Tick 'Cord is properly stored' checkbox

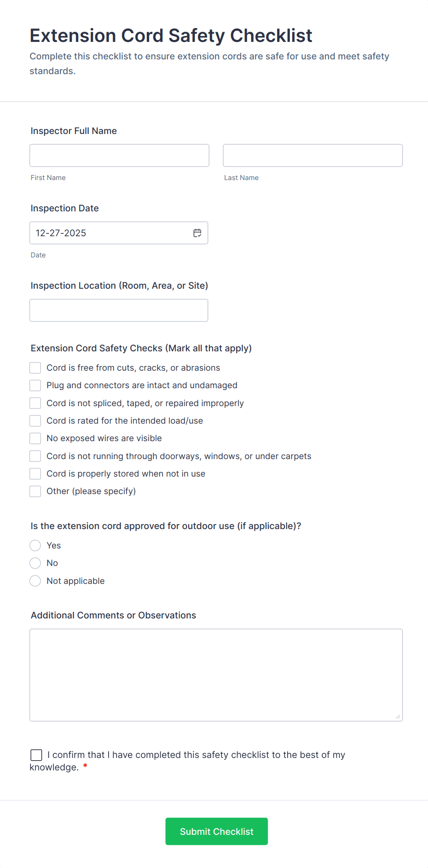35,474
